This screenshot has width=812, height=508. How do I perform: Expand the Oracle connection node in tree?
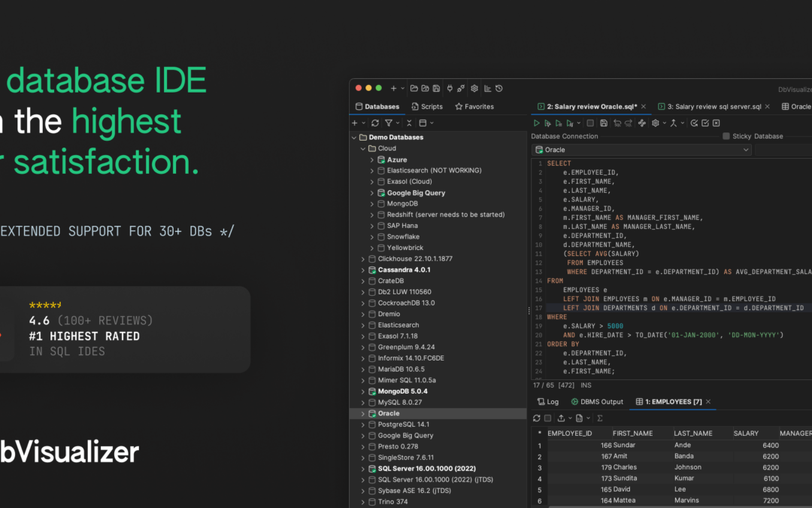pyautogui.click(x=363, y=414)
